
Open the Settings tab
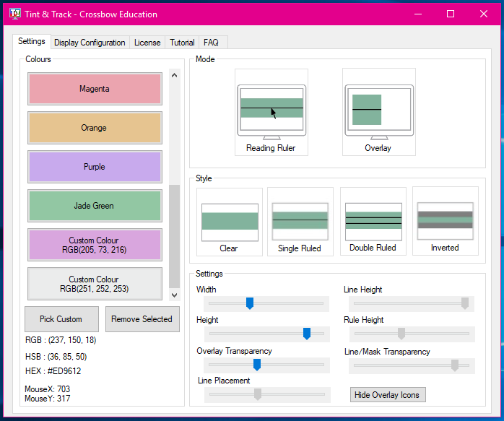(x=32, y=41)
